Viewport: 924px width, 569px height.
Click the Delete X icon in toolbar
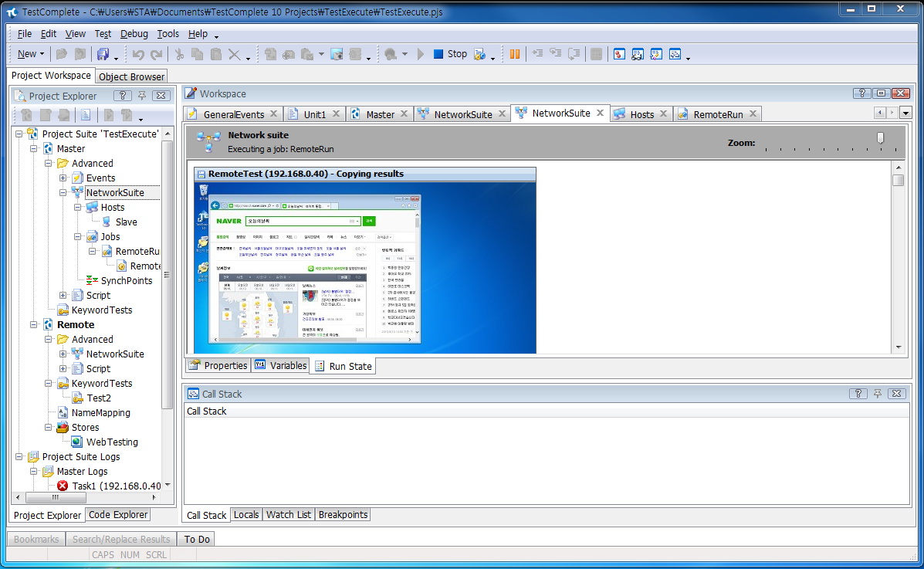point(234,54)
